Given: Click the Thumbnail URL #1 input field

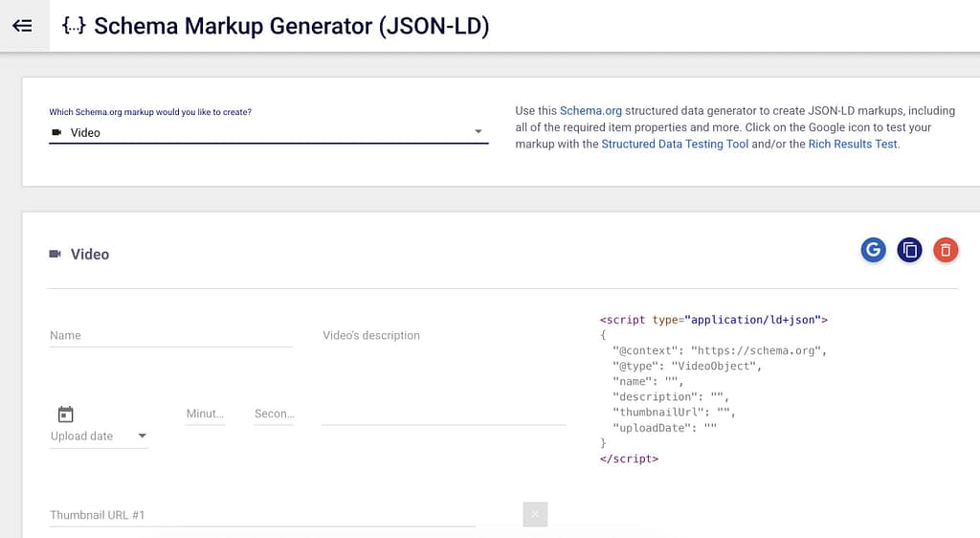Looking at the screenshot, I should click(262, 515).
